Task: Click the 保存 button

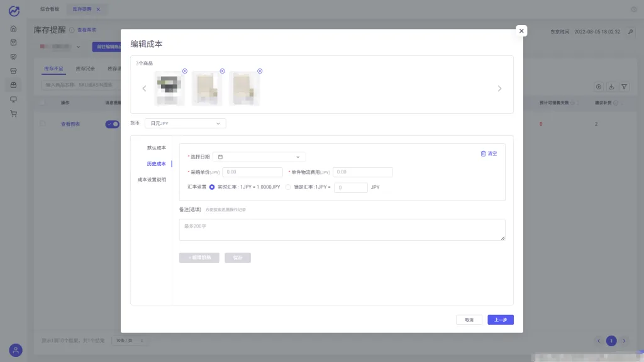Action: click(238, 258)
